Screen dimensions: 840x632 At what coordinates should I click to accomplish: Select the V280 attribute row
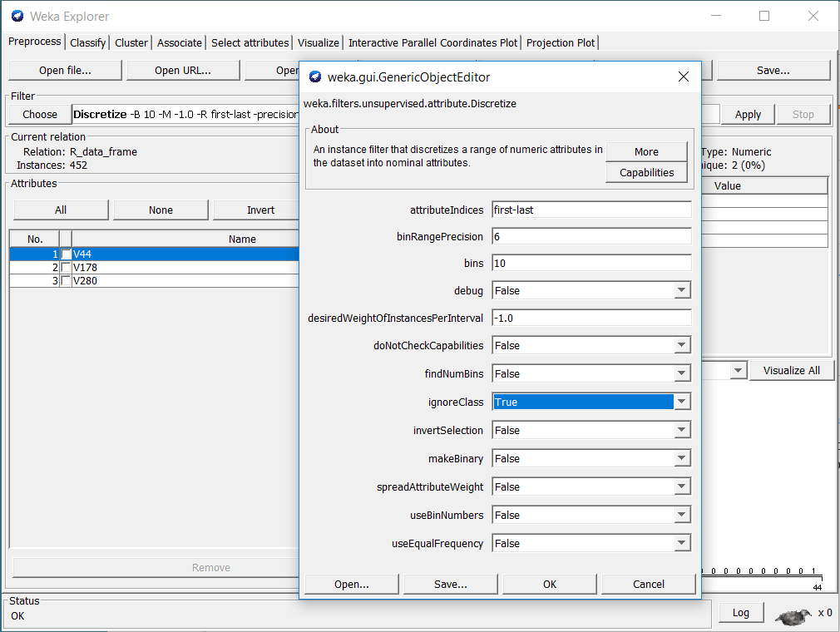click(x=155, y=280)
